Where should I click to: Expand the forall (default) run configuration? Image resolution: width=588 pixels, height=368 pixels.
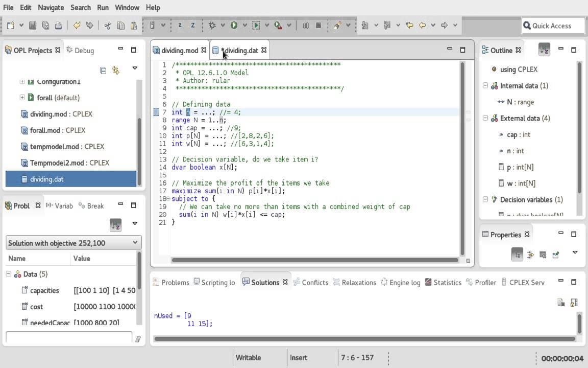click(22, 98)
